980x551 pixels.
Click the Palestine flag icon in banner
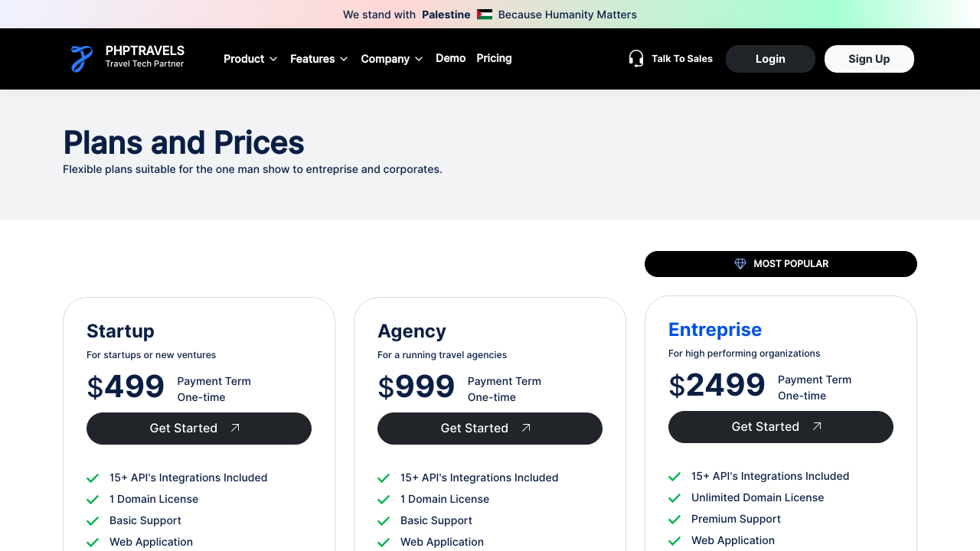click(x=485, y=15)
